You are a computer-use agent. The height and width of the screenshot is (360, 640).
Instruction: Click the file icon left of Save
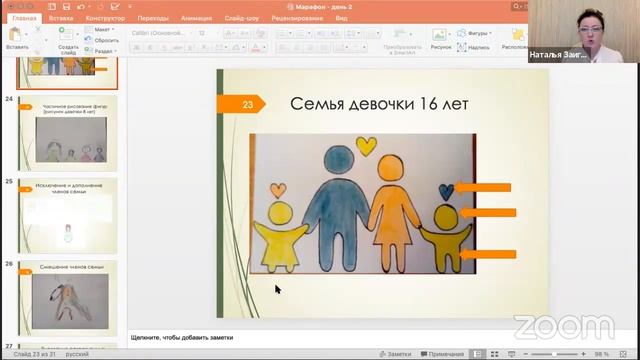pos(52,7)
